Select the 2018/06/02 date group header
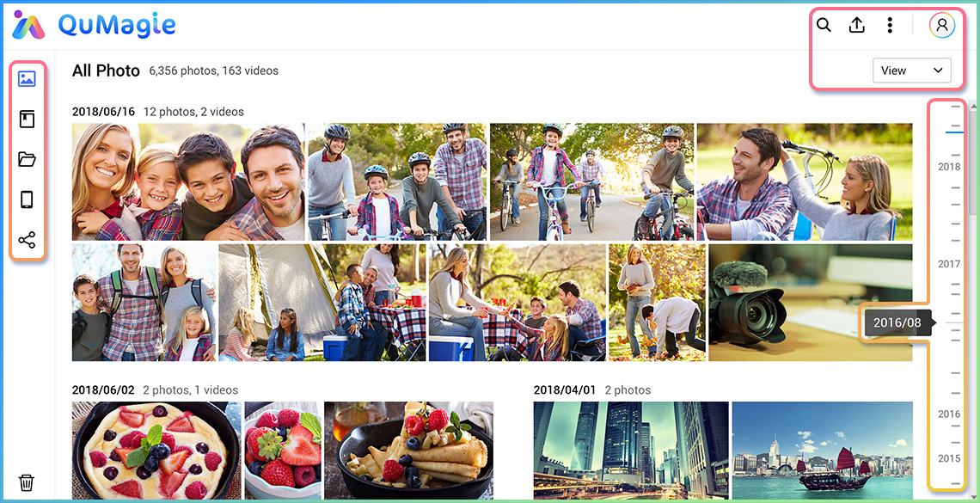The height and width of the screenshot is (503, 980). (103, 390)
